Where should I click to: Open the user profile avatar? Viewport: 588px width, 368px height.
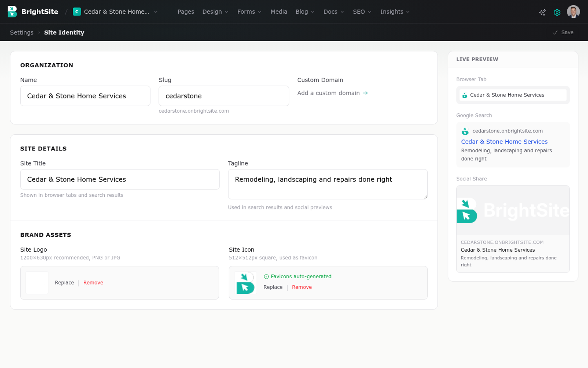click(573, 12)
